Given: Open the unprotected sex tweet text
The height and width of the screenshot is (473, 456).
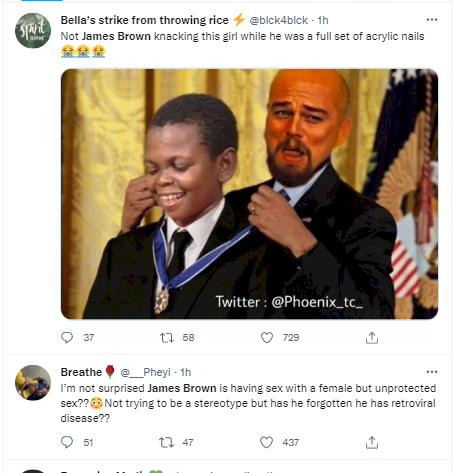Looking at the screenshot, I should pyautogui.click(x=248, y=403).
